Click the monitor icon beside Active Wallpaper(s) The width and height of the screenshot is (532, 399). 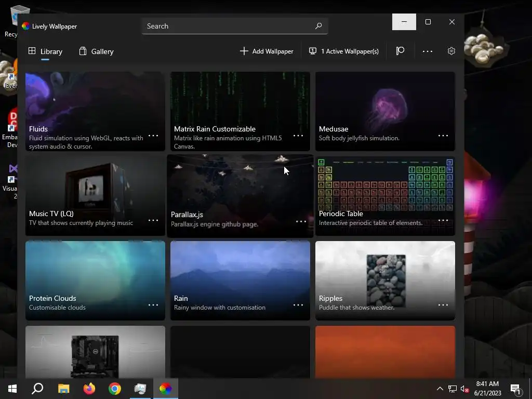[312, 51]
